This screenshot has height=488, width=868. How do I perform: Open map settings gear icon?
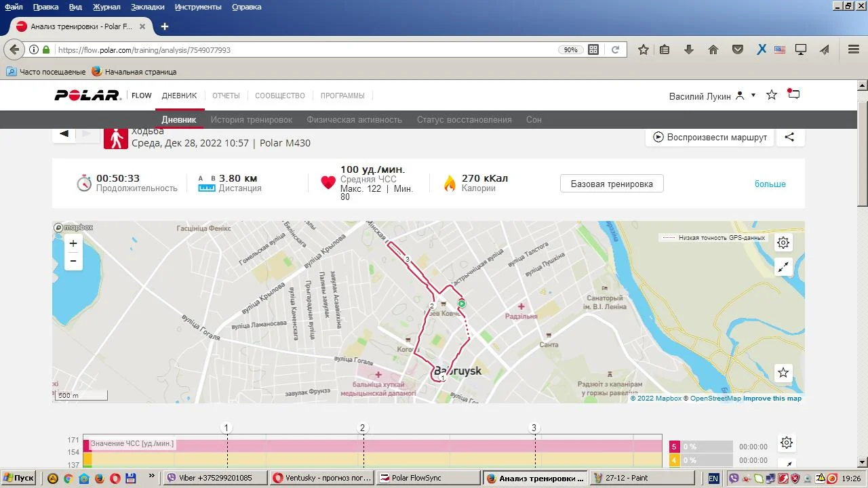tap(783, 243)
